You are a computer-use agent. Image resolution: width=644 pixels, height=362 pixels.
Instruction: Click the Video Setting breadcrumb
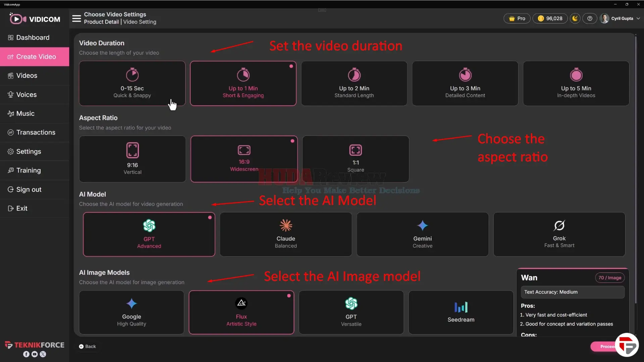point(140,22)
